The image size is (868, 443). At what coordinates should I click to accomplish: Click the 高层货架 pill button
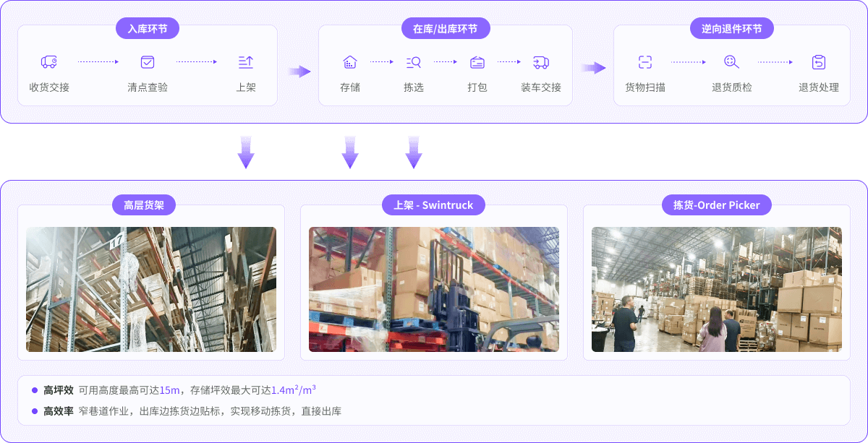(x=144, y=205)
